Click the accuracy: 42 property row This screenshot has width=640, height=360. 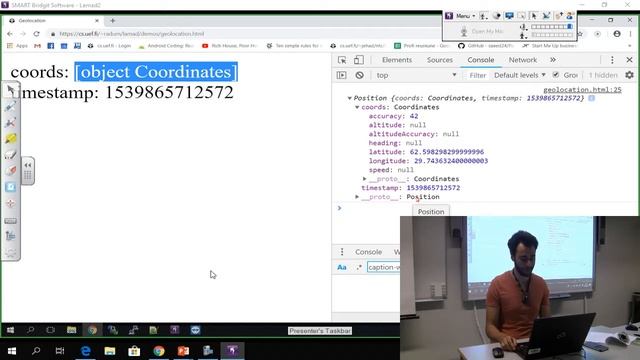point(393,116)
